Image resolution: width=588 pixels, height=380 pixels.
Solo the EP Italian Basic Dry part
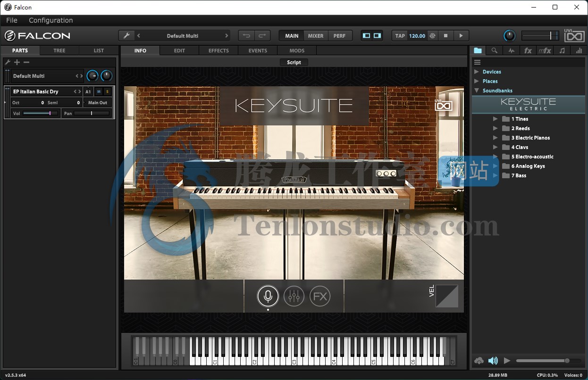pos(107,91)
